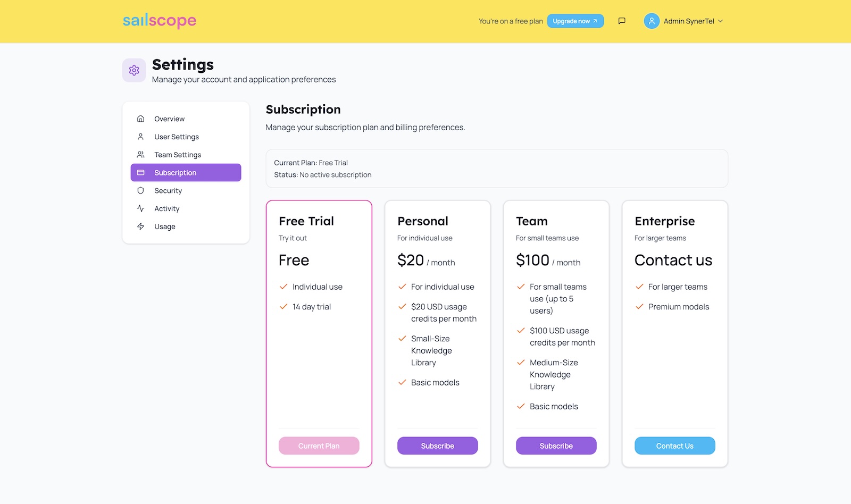Click Contact Us for Enterprise plan
This screenshot has height=504, width=851.
tap(674, 446)
